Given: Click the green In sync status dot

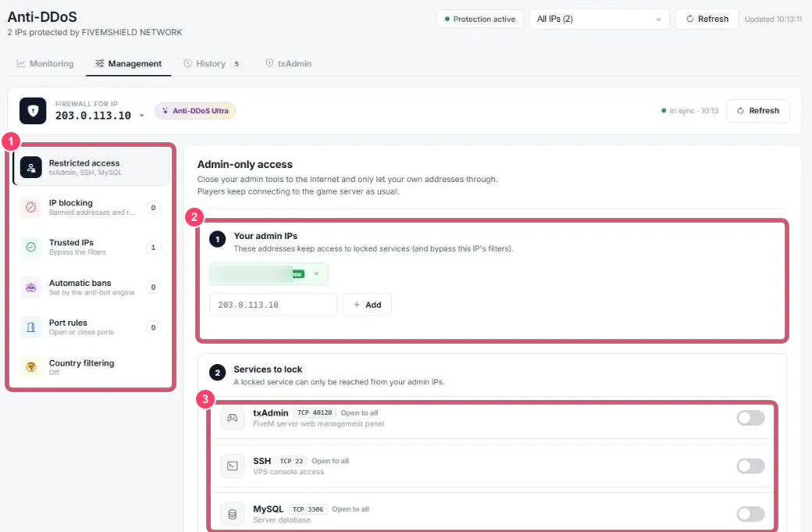Looking at the screenshot, I should pos(664,111).
